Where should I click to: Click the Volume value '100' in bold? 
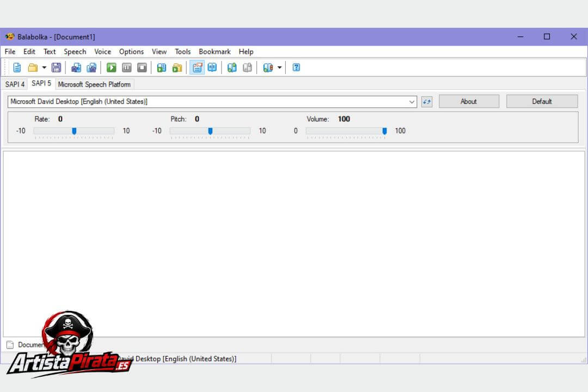tap(344, 119)
